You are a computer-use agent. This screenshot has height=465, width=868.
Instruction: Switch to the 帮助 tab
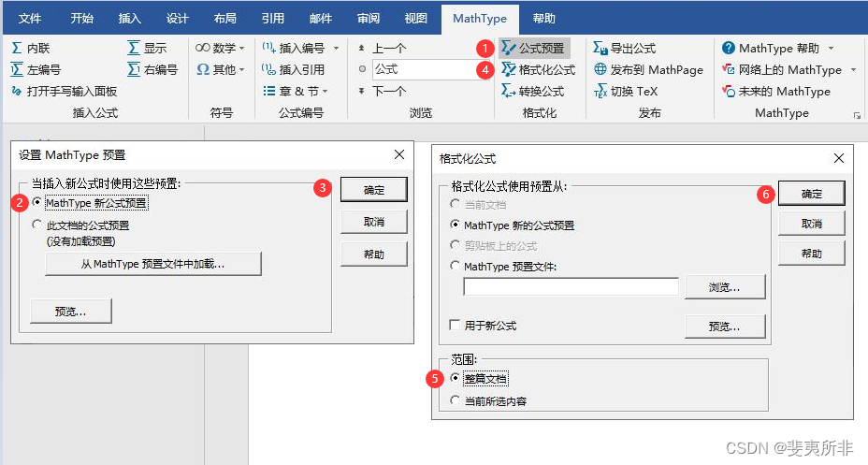click(543, 19)
